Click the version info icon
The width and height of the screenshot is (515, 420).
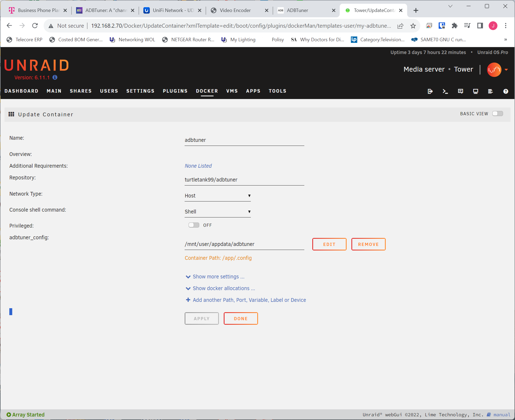pyautogui.click(x=55, y=77)
